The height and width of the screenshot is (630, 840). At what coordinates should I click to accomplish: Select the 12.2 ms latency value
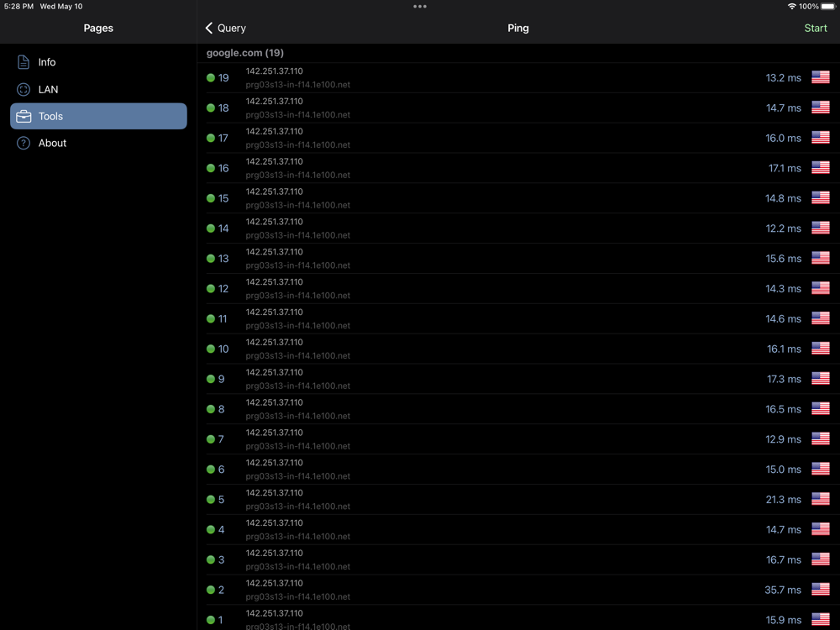pos(783,228)
